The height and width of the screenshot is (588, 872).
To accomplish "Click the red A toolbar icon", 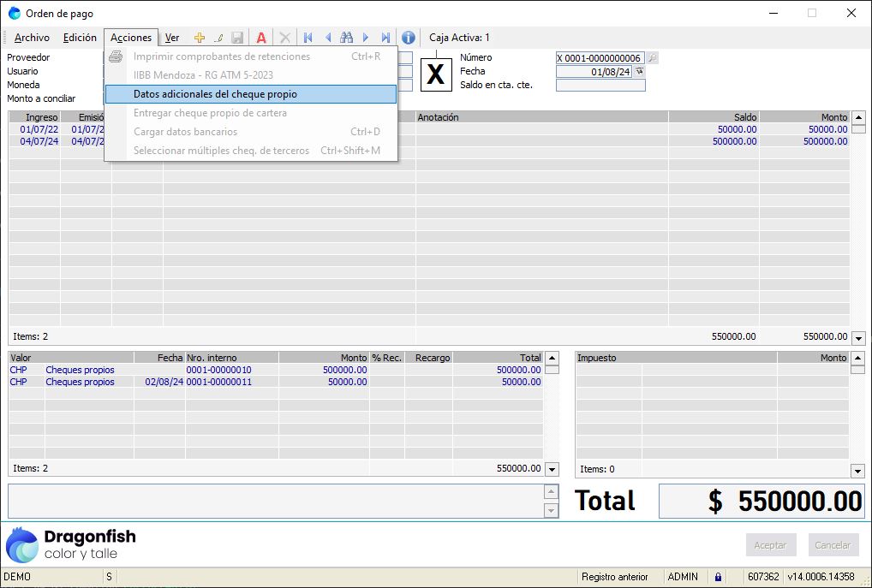I will tap(260, 38).
